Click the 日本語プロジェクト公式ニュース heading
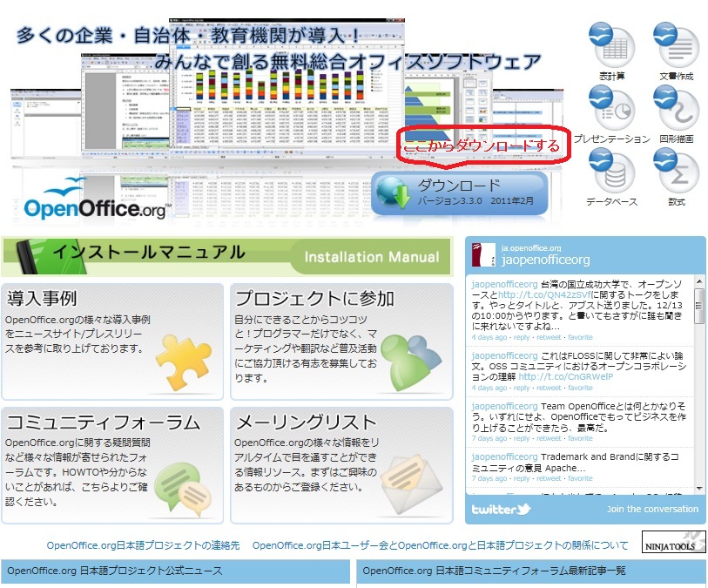Image resolution: width=708 pixels, height=588 pixels. [115, 571]
